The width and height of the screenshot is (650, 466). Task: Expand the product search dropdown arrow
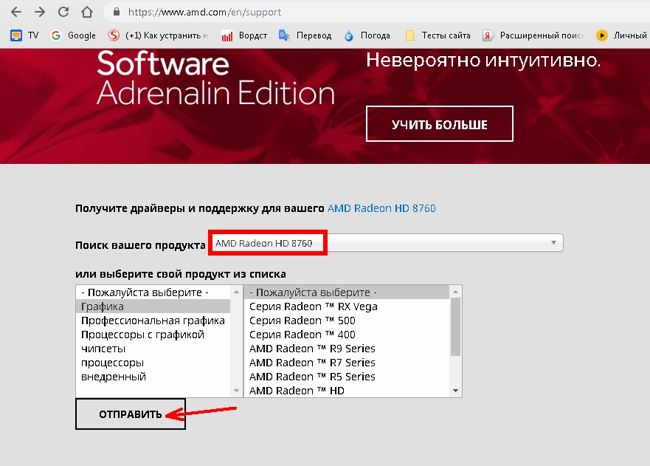tap(553, 243)
